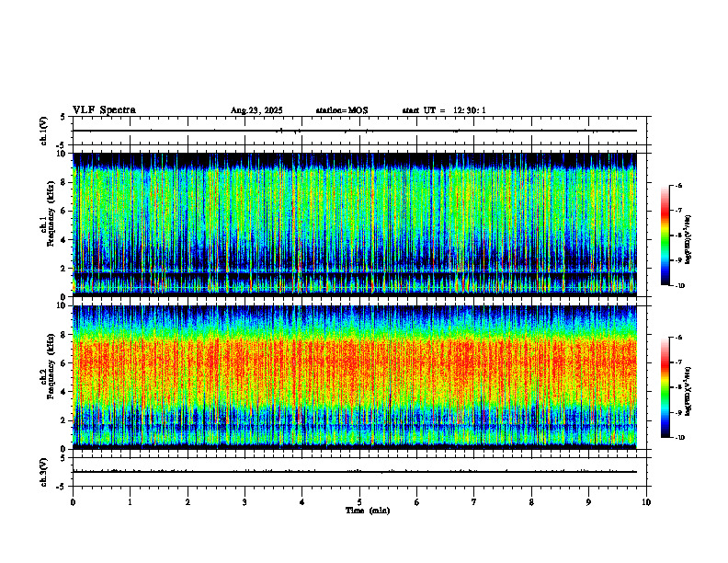Screen dimensions: 728x563
Task: Select the "Aug.23, 2025" date label
Action: point(256,110)
